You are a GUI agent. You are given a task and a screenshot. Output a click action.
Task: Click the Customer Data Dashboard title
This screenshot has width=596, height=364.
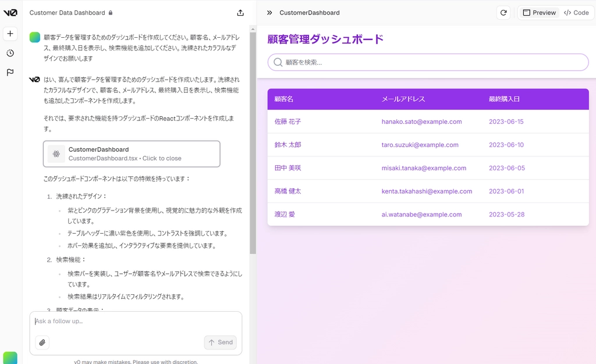point(68,13)
